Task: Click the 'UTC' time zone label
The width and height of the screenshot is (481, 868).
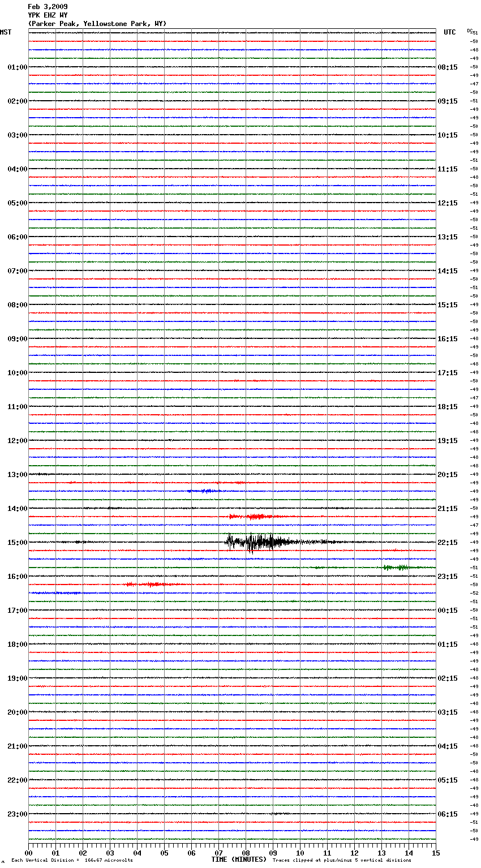Action: tap(449, 32)
